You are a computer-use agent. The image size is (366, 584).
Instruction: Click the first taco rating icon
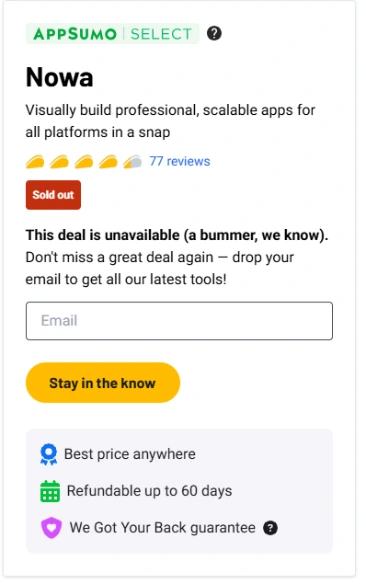(35, 162)
